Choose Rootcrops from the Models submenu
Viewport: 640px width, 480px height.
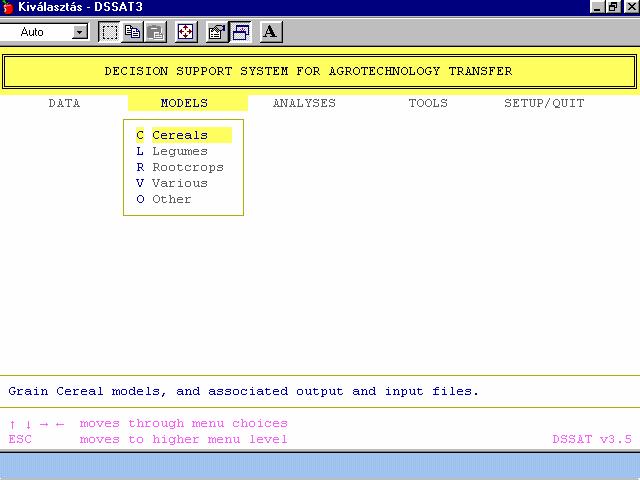[180, 167]
